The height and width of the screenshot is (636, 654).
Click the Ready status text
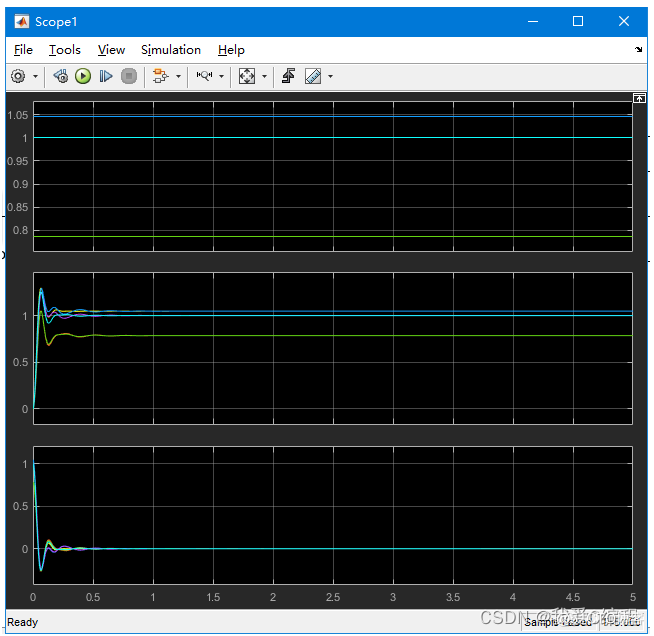23,622
